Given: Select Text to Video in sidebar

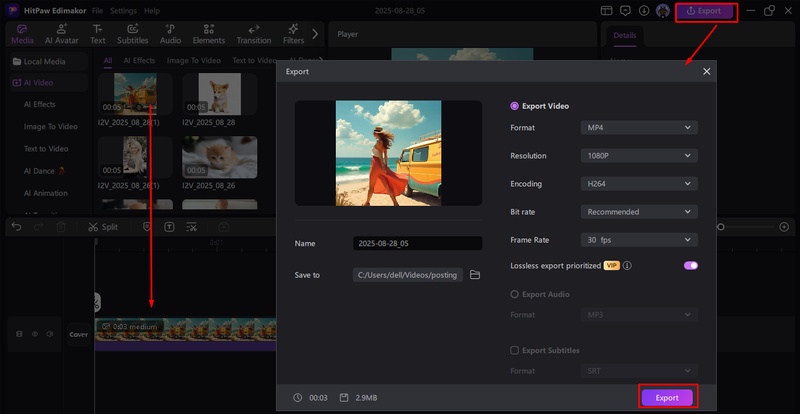Looking at the screenshot, I should point(46,149).
